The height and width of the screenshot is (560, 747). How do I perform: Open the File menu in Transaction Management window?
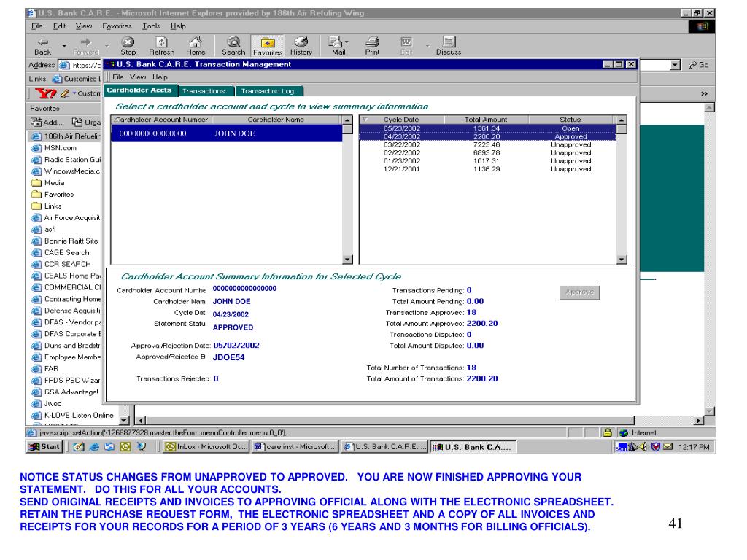117,77
